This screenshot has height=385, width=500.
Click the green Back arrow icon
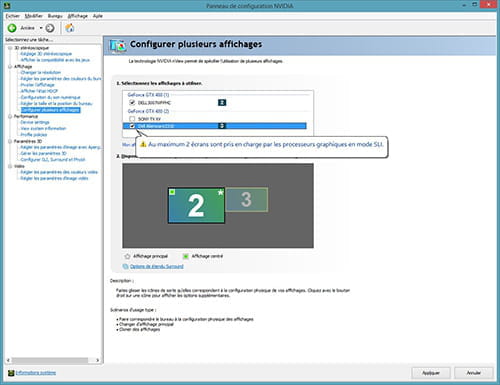click(12, 28)
